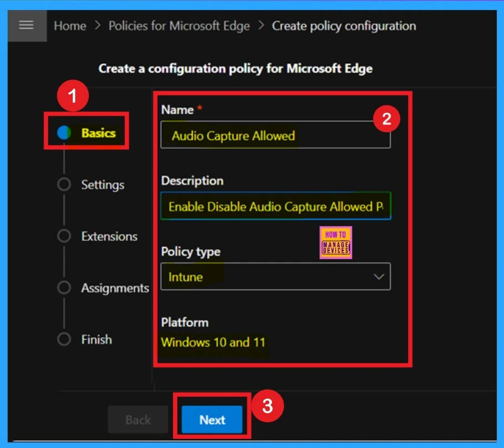Click the Extensions step circle indicator
The height and width of the screenshot is (448, 504).
coord(64,236)
